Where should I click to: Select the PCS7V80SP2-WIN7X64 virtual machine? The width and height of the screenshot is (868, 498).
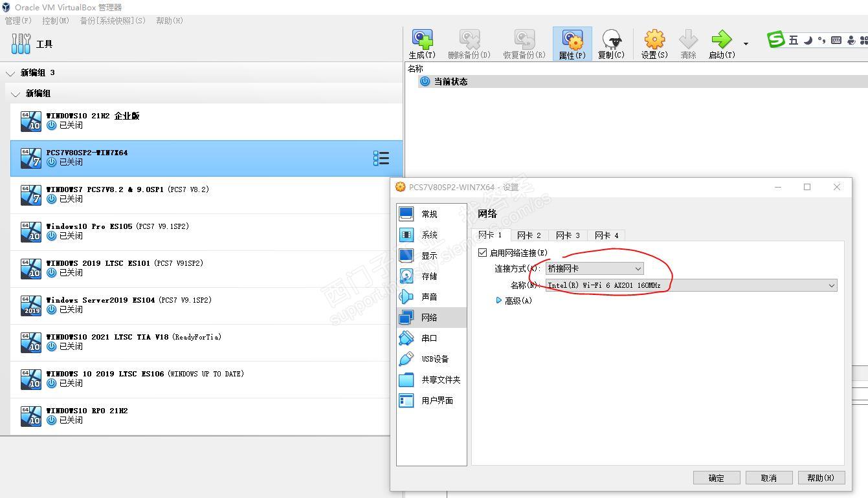pyautogui.click(x=206, y=158)
